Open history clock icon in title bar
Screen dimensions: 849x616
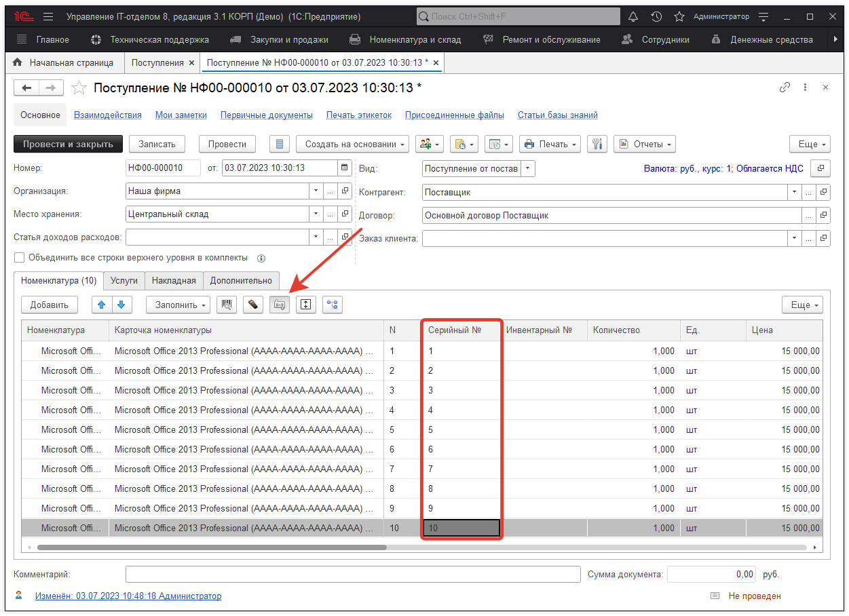[656, 16]
